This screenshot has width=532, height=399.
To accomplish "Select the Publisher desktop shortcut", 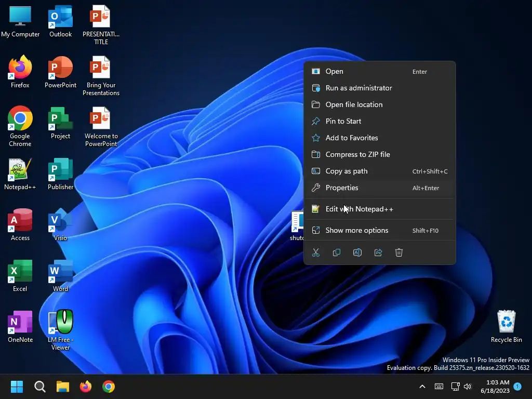I will [60, 174].
